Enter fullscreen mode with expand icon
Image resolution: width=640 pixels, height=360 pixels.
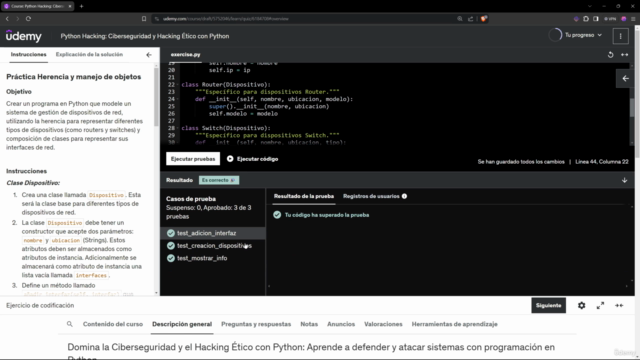600,305
